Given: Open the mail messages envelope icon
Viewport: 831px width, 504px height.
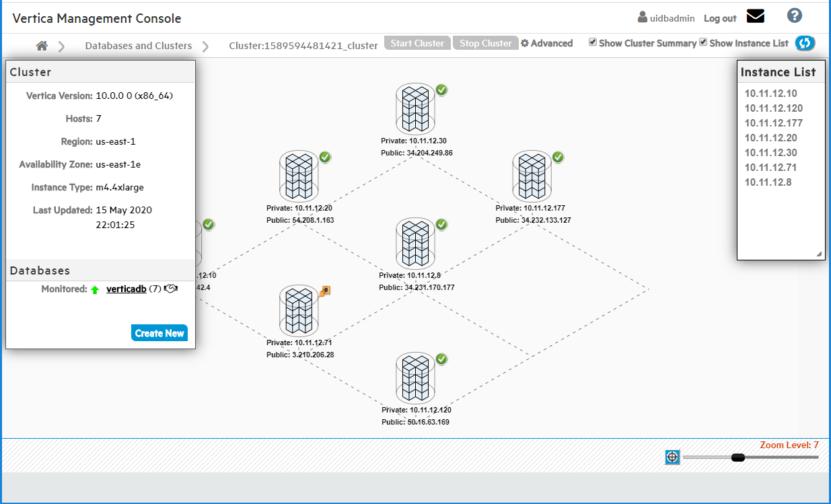Looking at the screenshot, I should click(x=756, y=16).
